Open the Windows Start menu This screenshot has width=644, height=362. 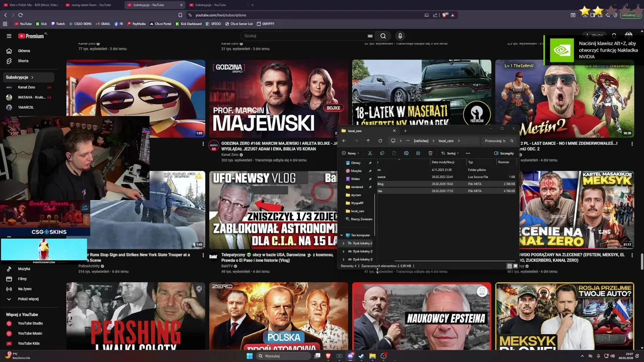tap(250, 356)
